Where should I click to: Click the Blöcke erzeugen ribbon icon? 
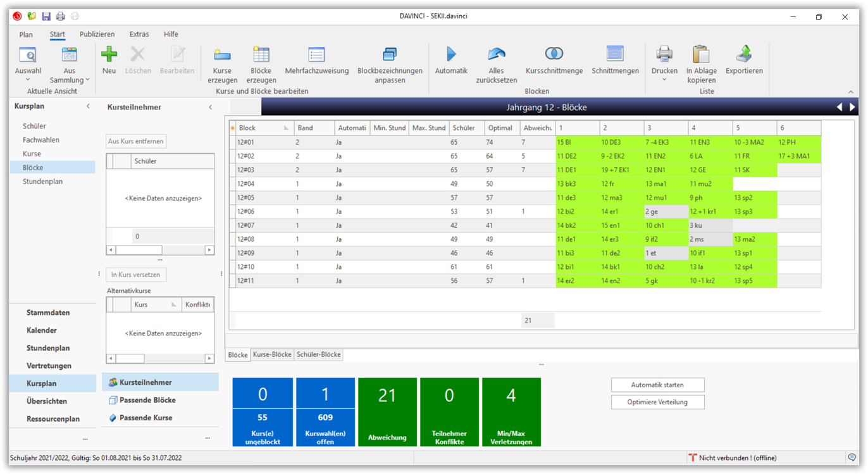pyautogui.click(x=261, y=55)
